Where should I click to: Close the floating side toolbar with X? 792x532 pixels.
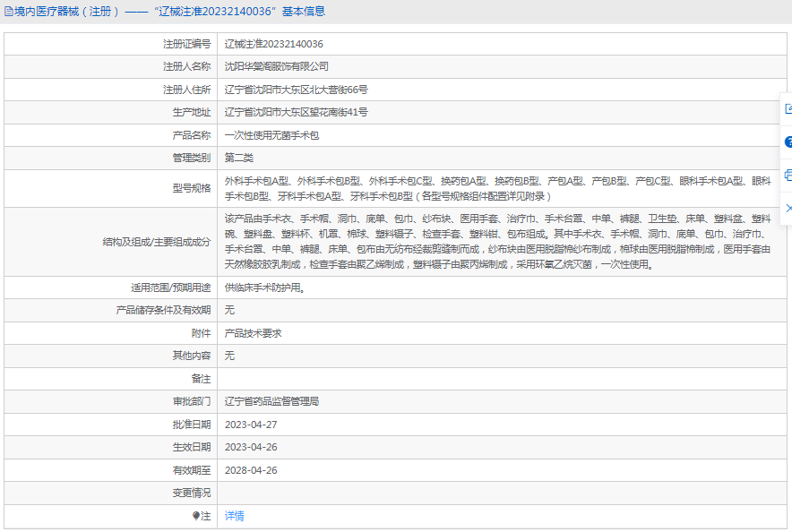pyautogui.click(x=789, y=208)
